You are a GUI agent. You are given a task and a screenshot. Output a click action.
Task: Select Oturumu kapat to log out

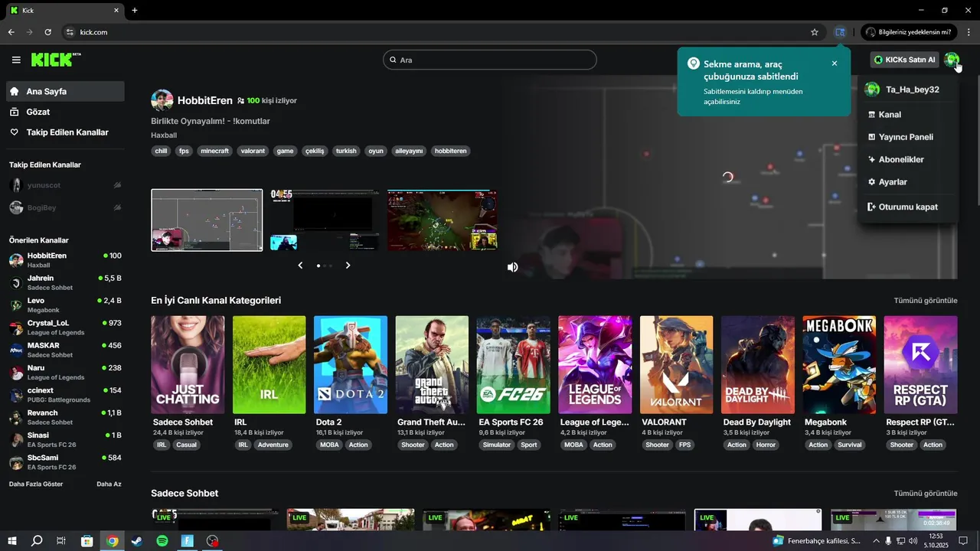point(908,207)
